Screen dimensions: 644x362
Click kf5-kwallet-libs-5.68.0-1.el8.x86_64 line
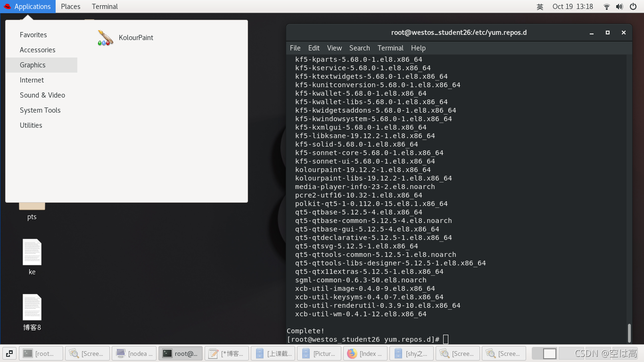click(371, 102)
